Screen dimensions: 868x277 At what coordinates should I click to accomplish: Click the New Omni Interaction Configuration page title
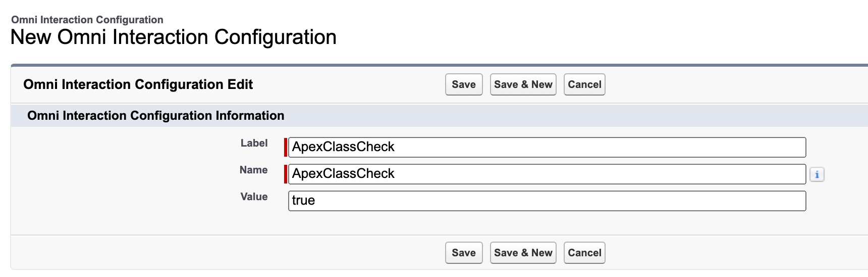coord(174,37)
